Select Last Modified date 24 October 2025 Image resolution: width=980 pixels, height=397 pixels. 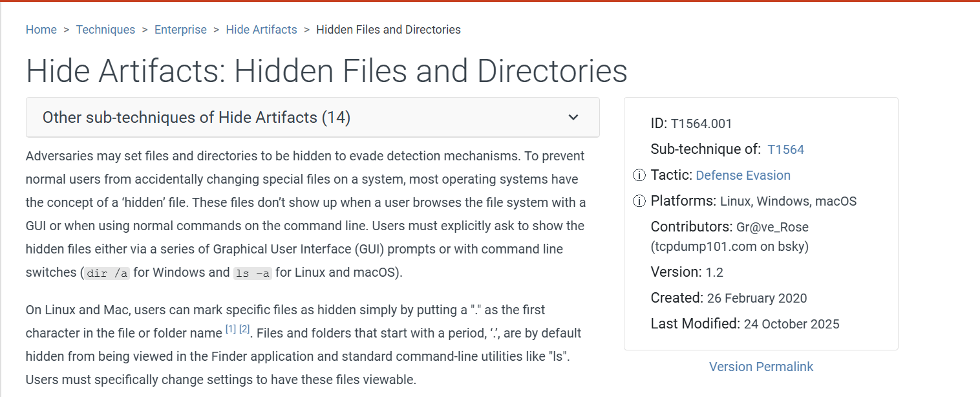click(792, 324)
